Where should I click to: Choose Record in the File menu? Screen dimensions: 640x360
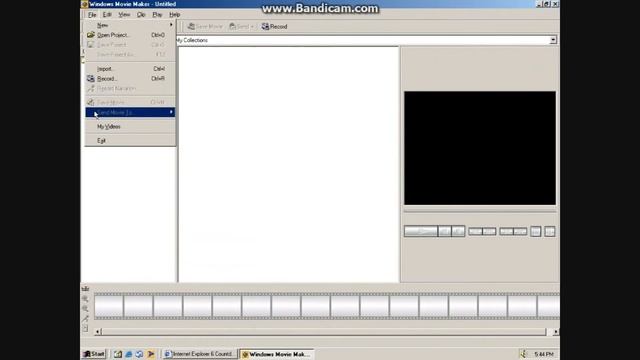coord(130,79)
